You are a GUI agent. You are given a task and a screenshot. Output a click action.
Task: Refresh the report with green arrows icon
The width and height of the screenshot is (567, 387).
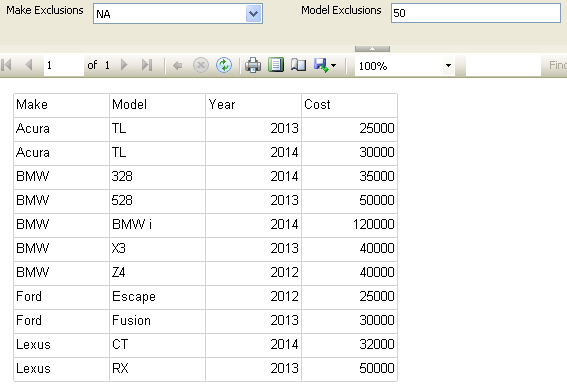pyautogui.click(x=224, y=65)
